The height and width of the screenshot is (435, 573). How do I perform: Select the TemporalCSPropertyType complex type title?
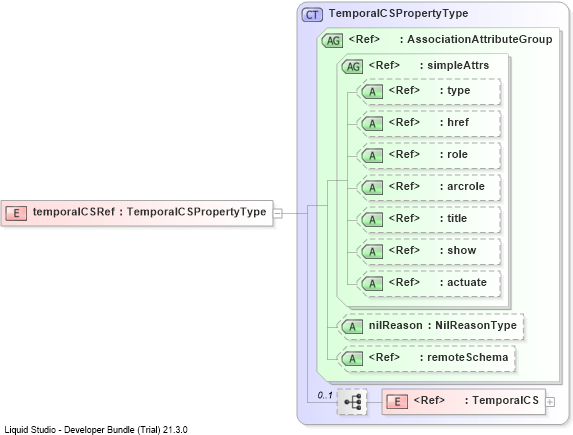pos(398,13)
